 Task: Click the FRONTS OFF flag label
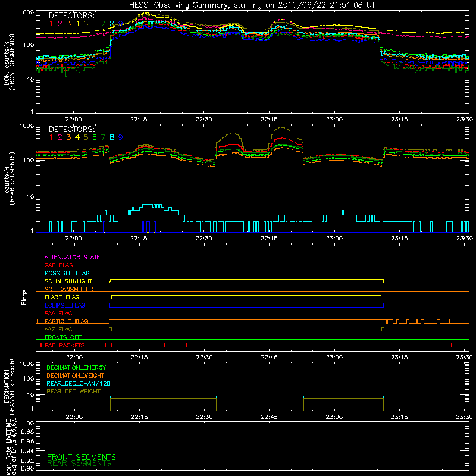pyautogui.click(x=63, y=337)
